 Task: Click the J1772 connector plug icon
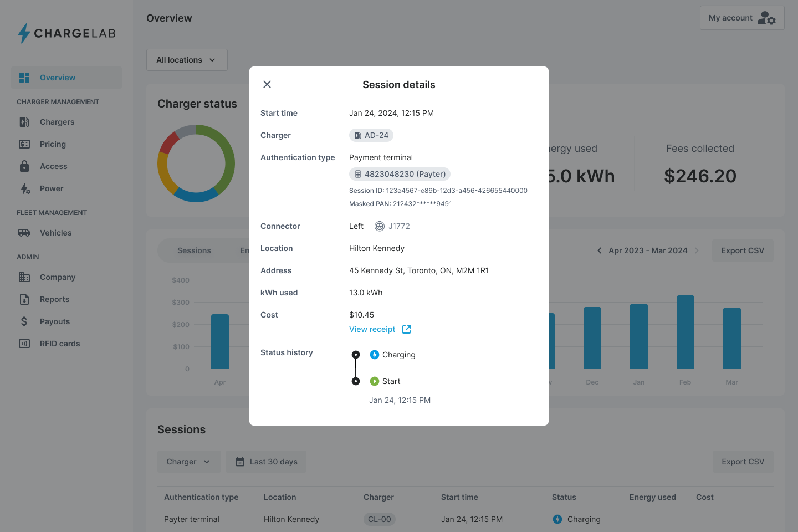[x=380, y=226]
